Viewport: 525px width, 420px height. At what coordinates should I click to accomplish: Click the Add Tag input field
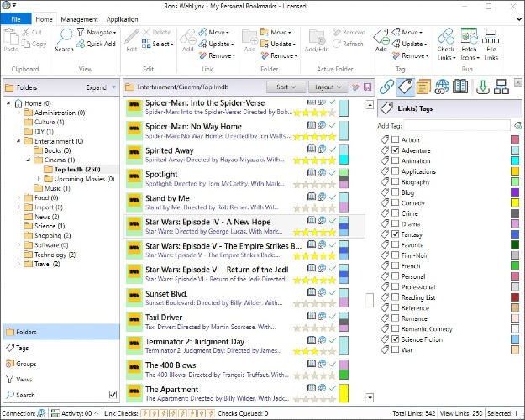point(457,126)
